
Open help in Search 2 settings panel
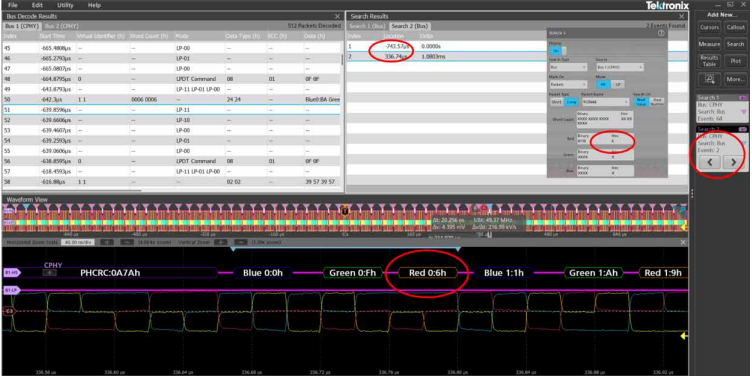point(661,33)
